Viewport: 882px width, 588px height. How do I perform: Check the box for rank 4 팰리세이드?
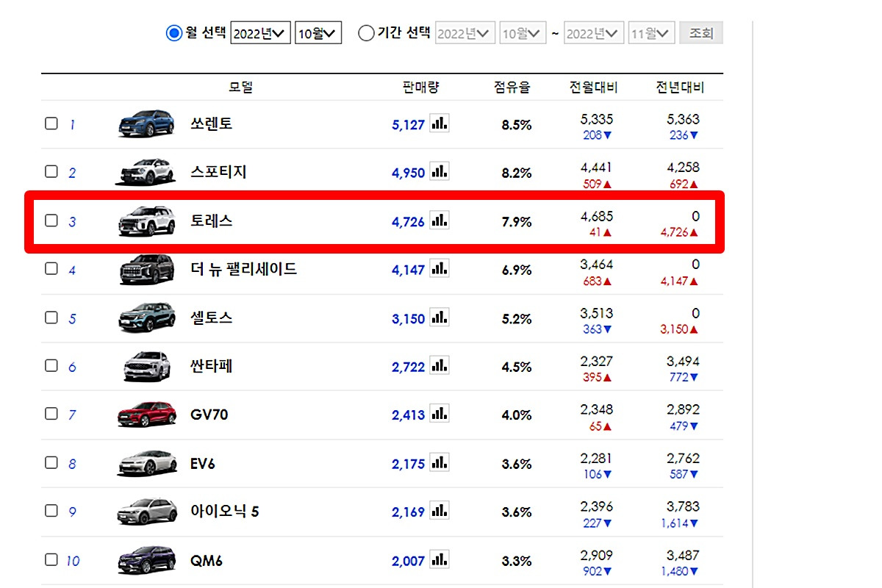pyautogui.click(x=51, y=268)
